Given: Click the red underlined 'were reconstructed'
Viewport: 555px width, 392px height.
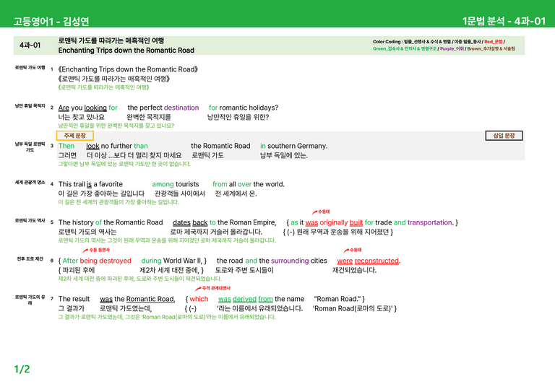Looking at the screenshot, I should point(368,261).
